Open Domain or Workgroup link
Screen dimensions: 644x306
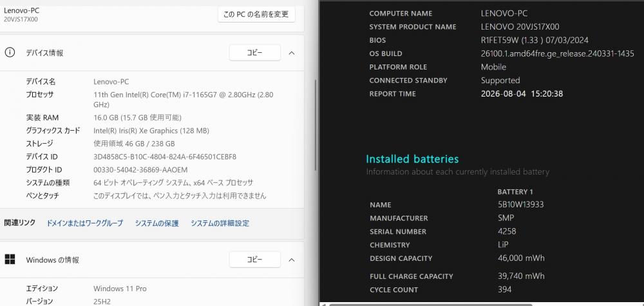(84, 223)
